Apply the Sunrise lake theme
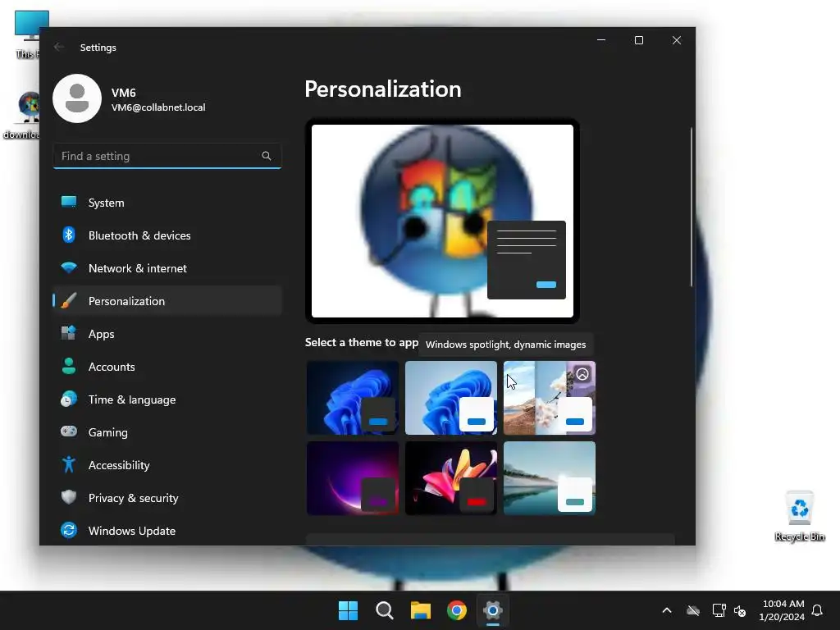Viewport: 840px width, 630px height. 550,478
